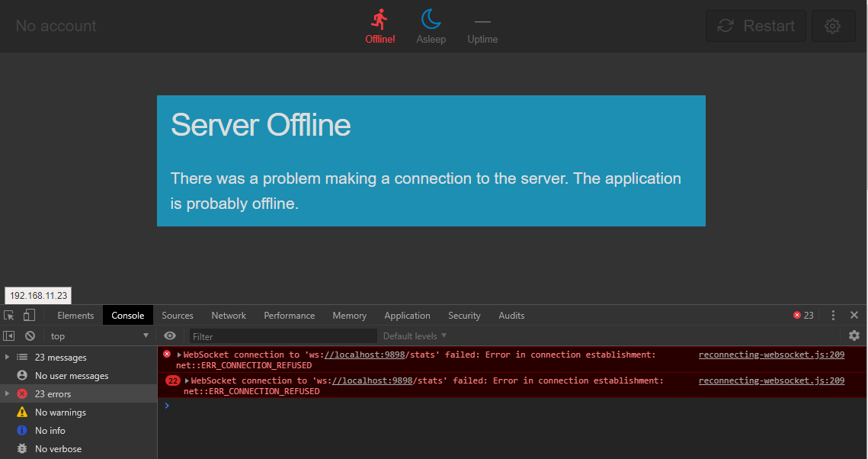Toggle the device toolbar icon
Viewport: 868px width, 459px height.
29,316
